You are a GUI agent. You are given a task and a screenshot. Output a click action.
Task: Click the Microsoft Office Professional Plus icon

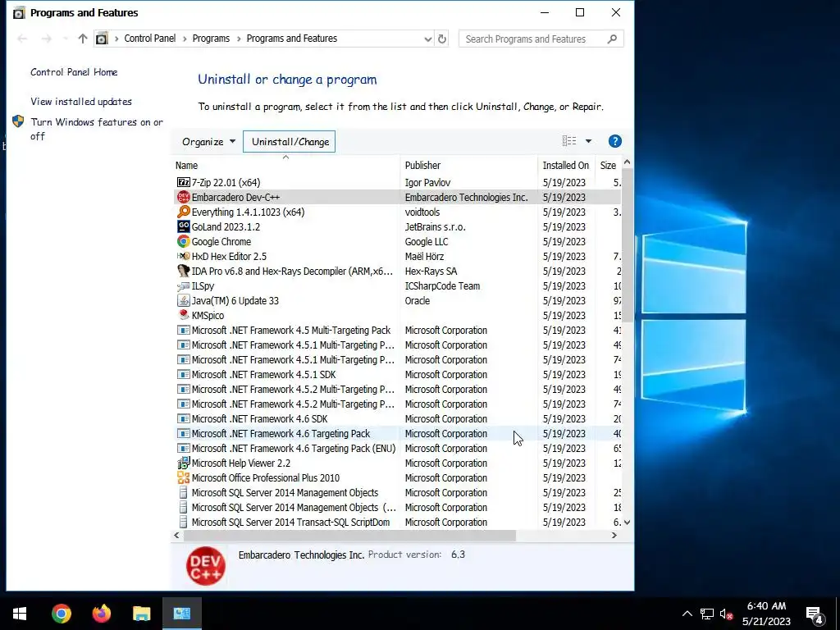[x=183, y=478]
